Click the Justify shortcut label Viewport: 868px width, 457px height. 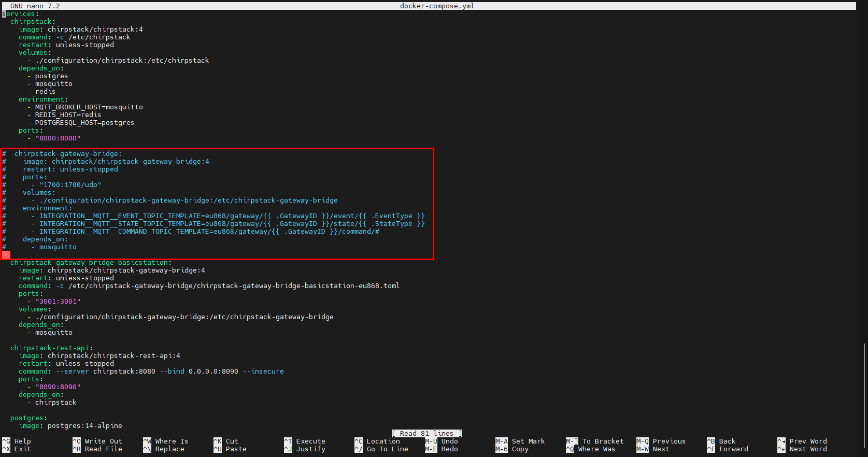[310, 449]
